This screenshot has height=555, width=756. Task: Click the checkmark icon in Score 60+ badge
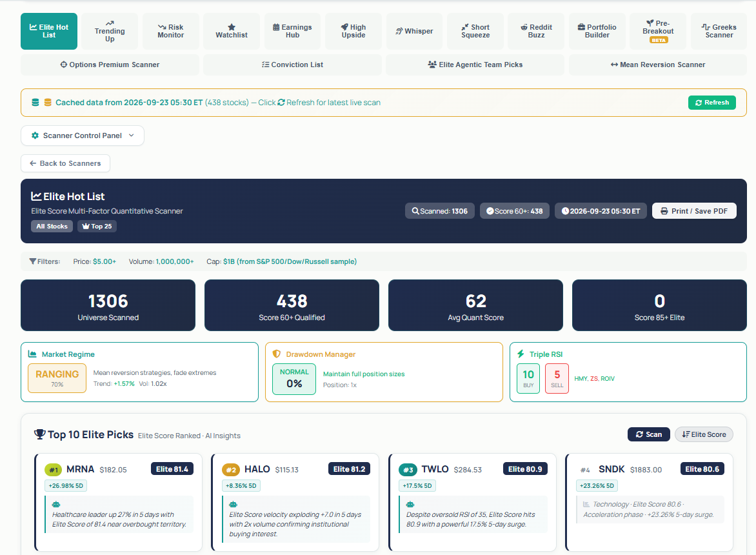click(490, 211)
